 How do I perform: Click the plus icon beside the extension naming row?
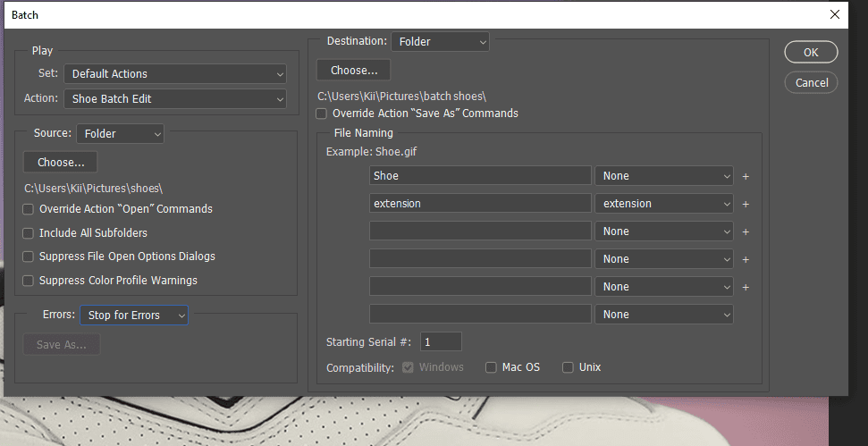(746, 204)
